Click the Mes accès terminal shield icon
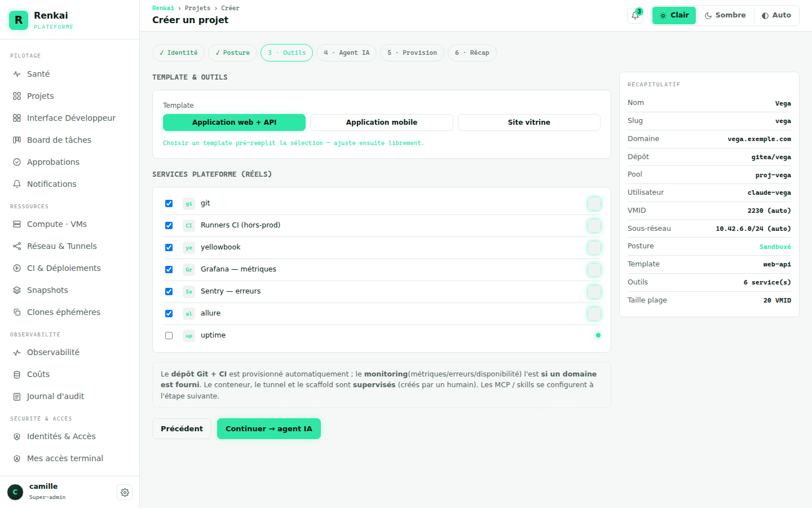This screenshot has height=508, width=812. (17, 458)
